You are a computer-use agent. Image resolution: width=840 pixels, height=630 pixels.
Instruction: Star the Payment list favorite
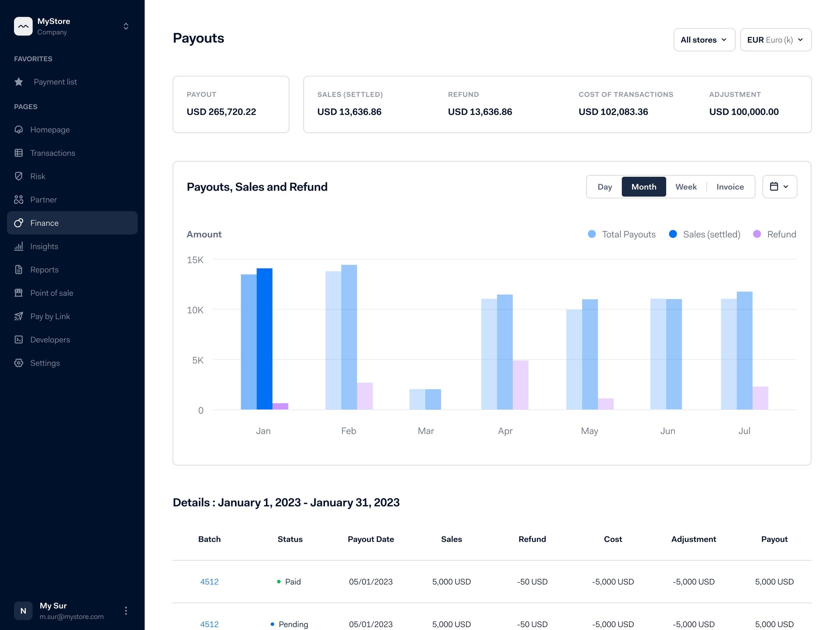coord(19,82)
